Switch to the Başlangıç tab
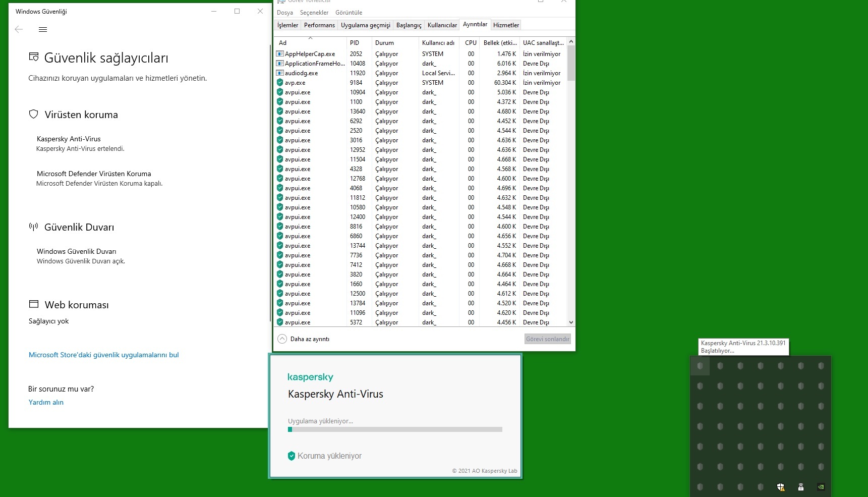The image size is (868, 497). (409, 25)
